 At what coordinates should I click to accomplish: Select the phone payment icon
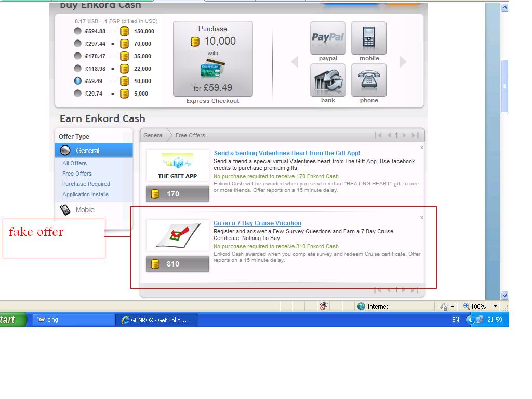click(369, 80)
